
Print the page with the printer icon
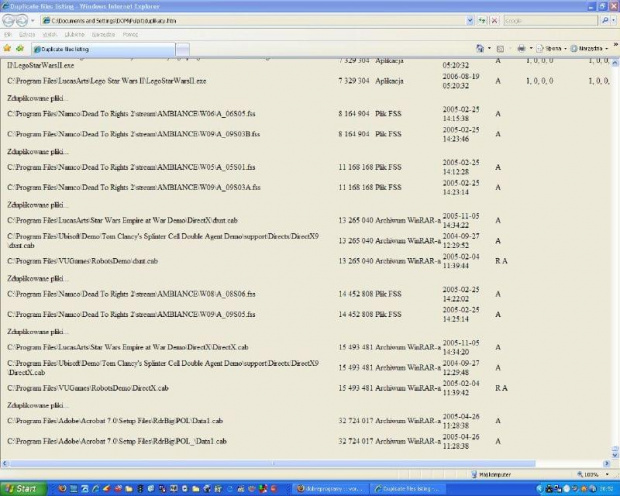click(522, 48)
